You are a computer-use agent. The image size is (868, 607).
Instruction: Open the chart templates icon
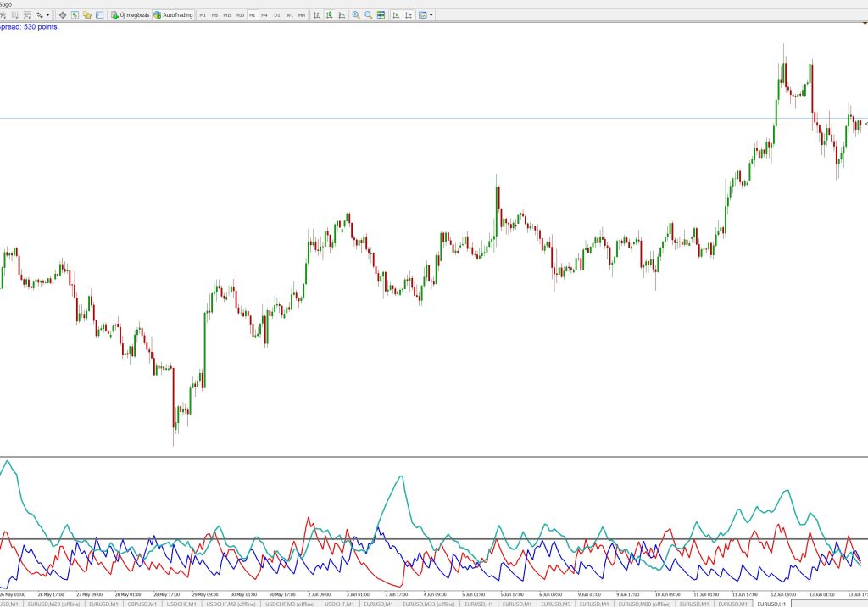423,15
